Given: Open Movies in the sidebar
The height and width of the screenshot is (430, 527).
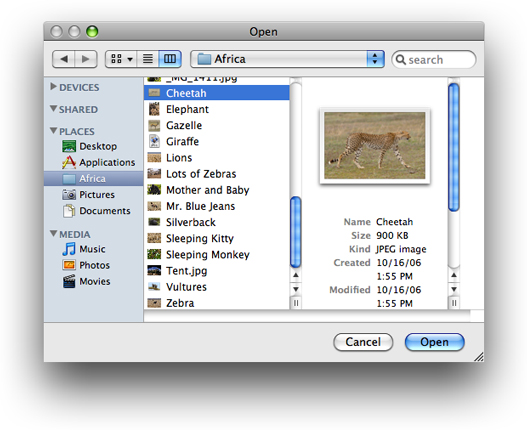Looking at the screenshot, I should pyautogui.click(x=93, y=281).
